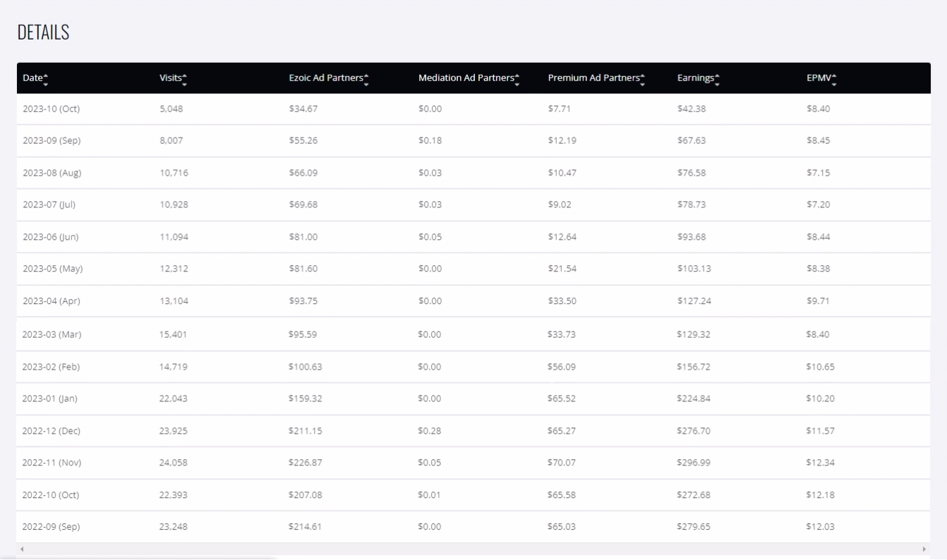Click Premium Ad Partners value $33.50
This screenshot has height=560, width=947.
click(562, 301)
